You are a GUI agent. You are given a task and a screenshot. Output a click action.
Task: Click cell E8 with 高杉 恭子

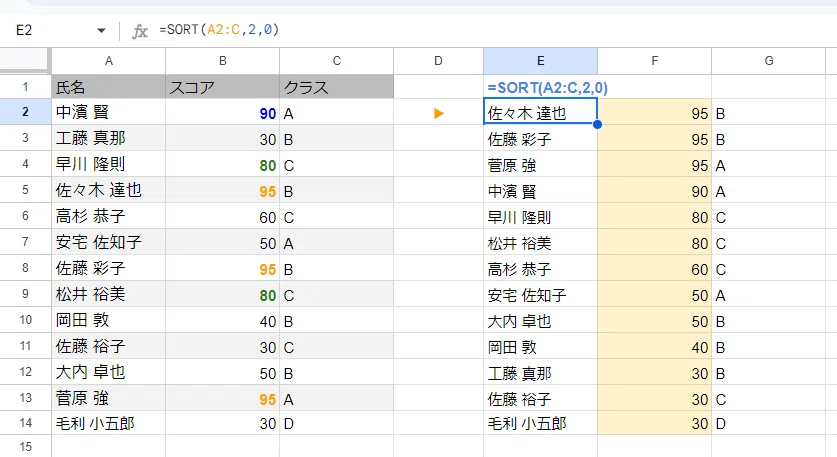[x=540, y=268]
